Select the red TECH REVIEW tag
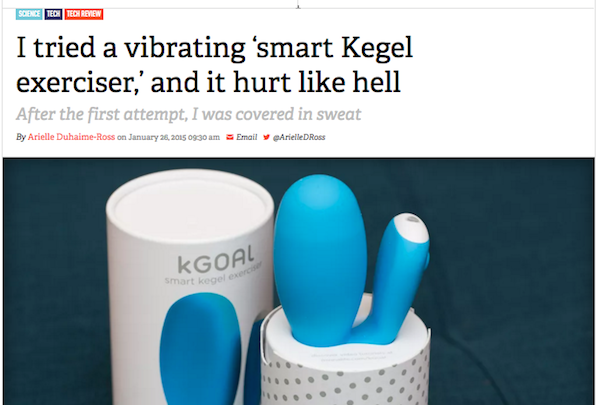 tap(84, 14)
